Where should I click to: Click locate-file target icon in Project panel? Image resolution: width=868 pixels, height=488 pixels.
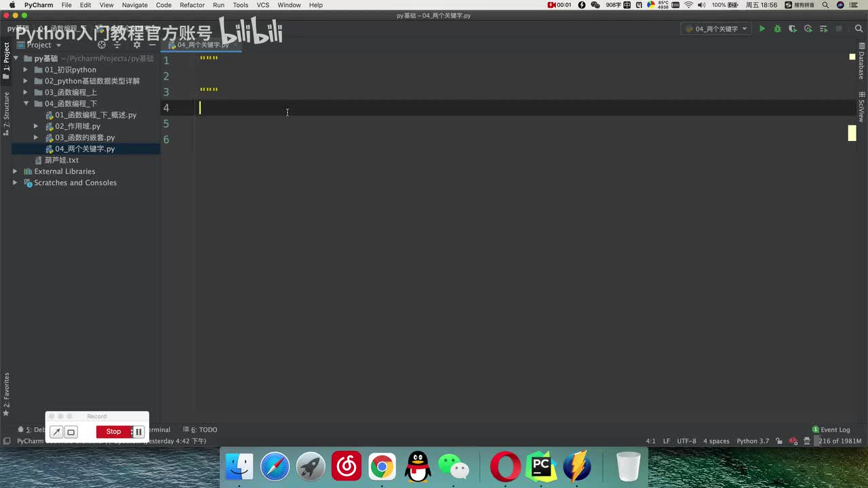(102, 45)
